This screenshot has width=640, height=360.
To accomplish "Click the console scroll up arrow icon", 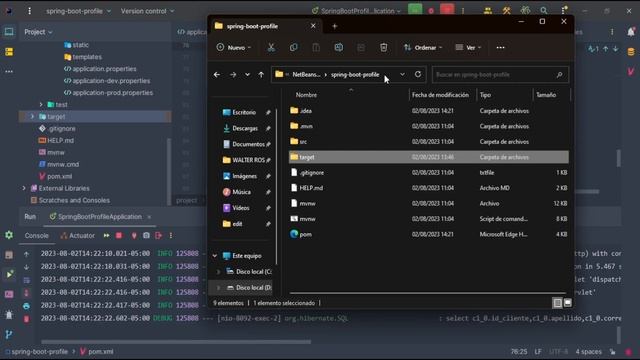I will click(27, 254).
